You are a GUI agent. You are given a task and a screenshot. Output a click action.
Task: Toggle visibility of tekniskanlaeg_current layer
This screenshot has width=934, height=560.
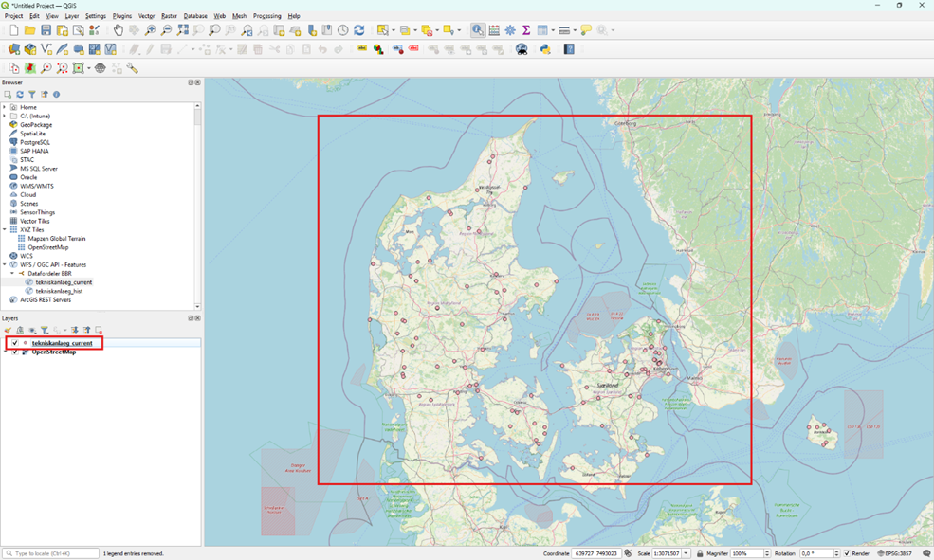click(x=15, y=343)
